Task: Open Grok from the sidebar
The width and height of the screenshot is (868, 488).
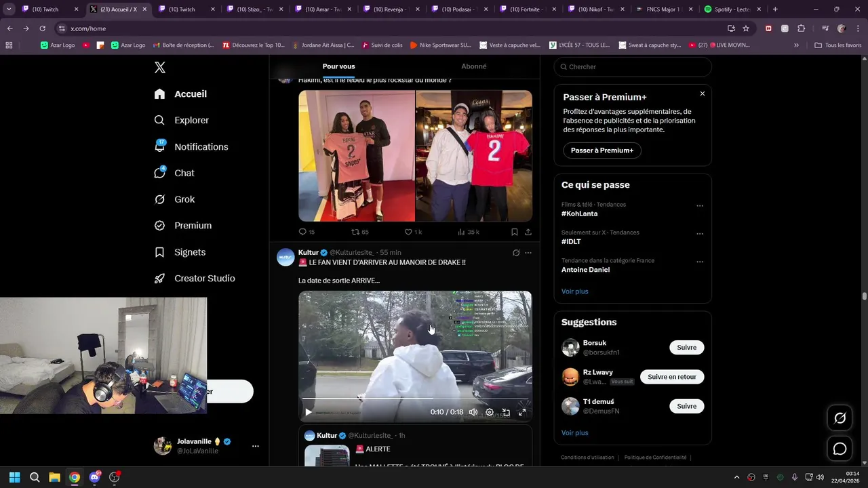Action: point(174,199)
